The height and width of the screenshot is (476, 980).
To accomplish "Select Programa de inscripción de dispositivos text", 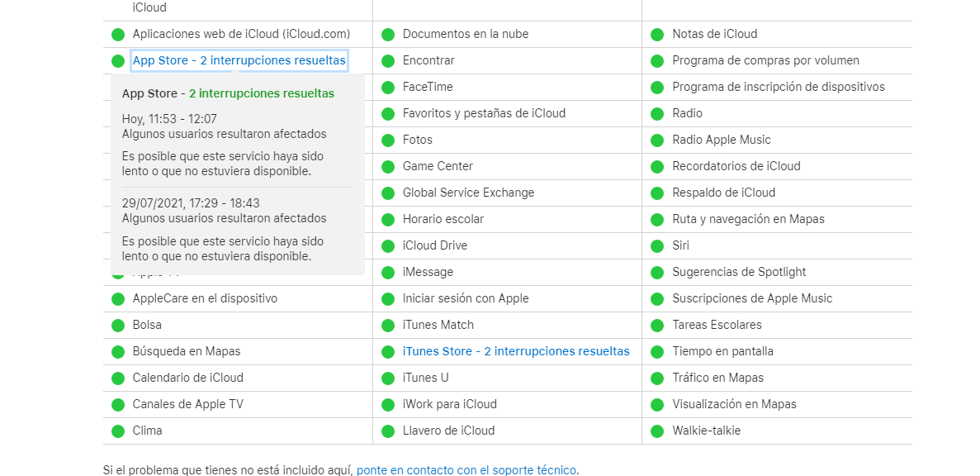I will point(779,87).
